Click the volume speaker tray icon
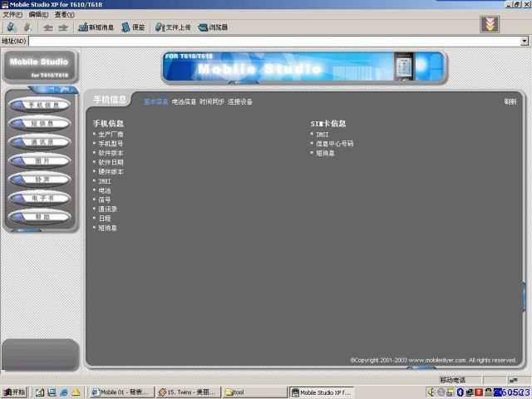The width and height of the screenshot is (532, 399). point(431,392)
